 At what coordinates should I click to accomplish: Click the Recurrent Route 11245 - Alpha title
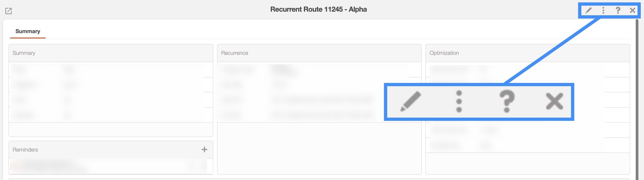318,9
